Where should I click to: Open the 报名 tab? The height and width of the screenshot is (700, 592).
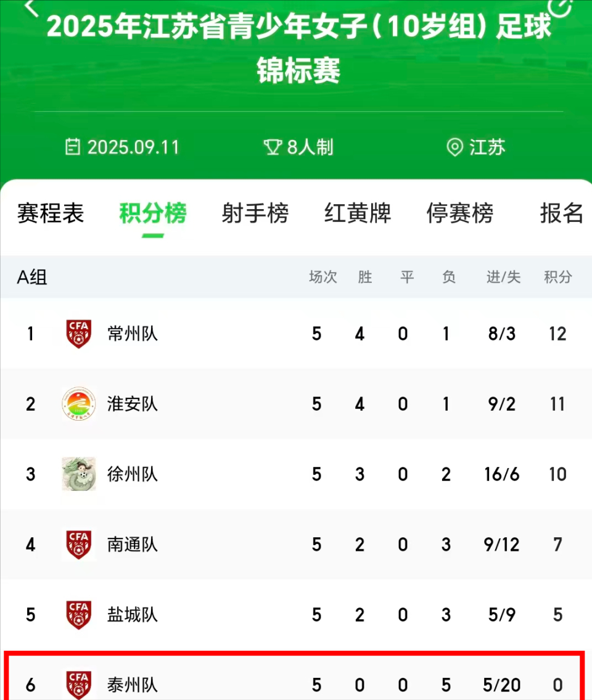point(561,213)
